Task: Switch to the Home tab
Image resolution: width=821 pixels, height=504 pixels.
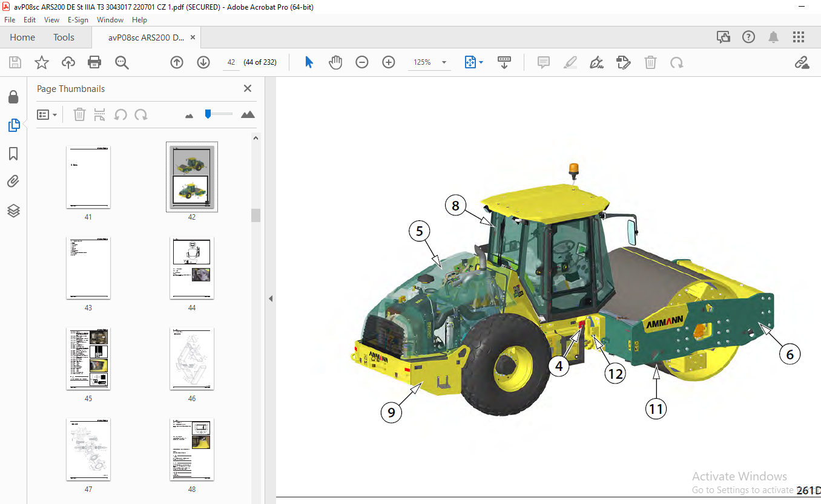Action: click(x=22, y=37)
